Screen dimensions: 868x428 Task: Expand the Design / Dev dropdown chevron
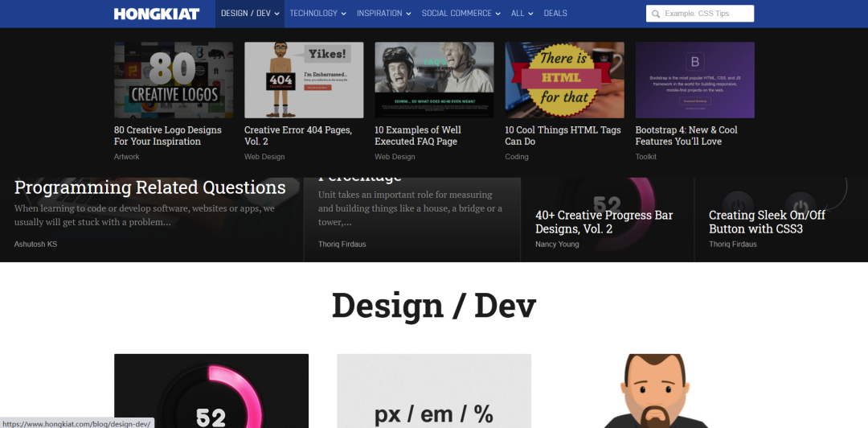coord(276,14)
